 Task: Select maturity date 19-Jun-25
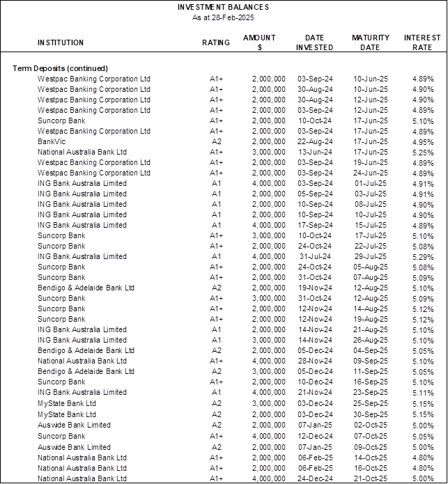(371, 163)
